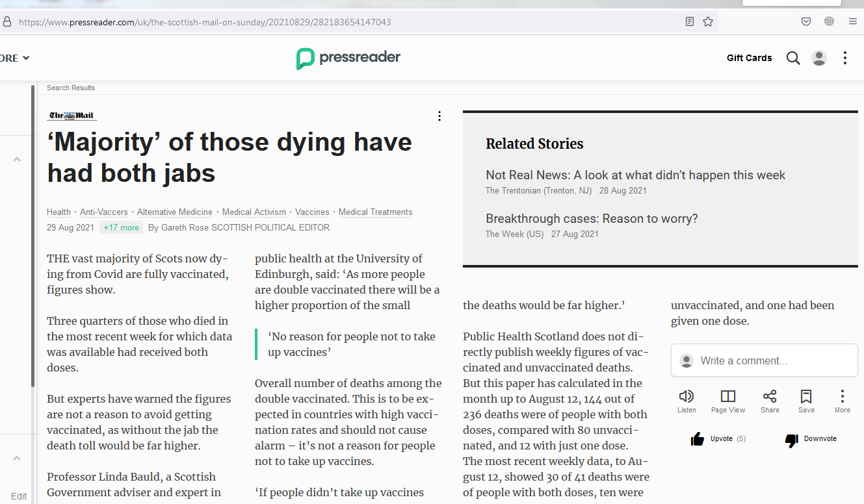
Task: Click the 'Related Stories' heading
Action: (534, 144)
